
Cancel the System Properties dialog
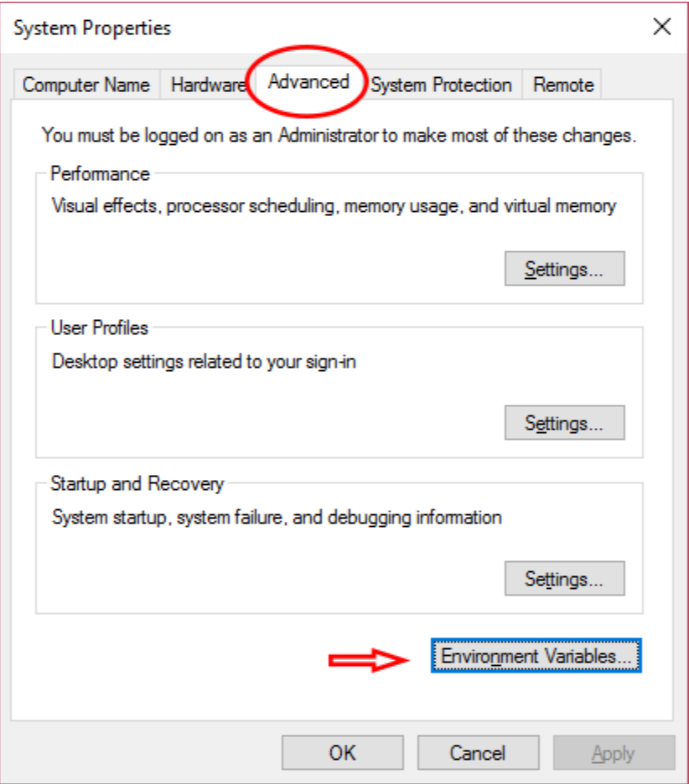[x=478, y=752]
